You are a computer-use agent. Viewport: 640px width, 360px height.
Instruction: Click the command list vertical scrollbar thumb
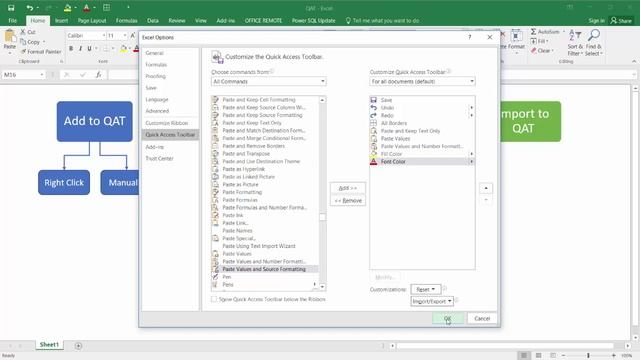(x=322, y=217)
